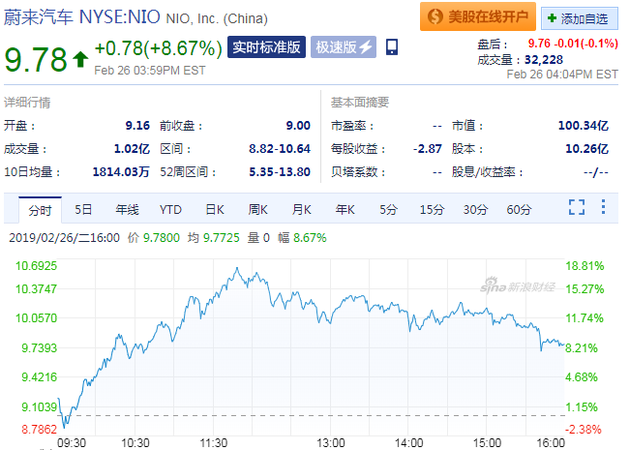Pick the 60分 sixty-minute interval
Image resolution: width=630 pixels, height=450 pixels.
coord(519,209)
